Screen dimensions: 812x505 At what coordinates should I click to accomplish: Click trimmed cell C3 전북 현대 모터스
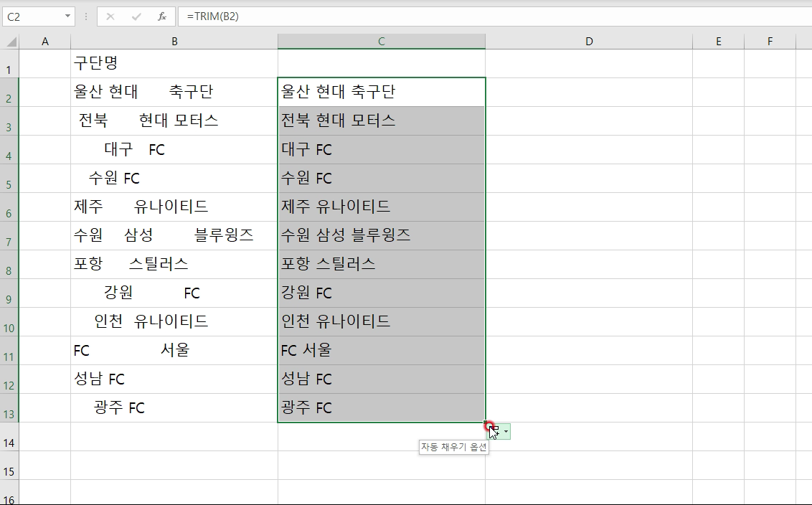point(382,121)
